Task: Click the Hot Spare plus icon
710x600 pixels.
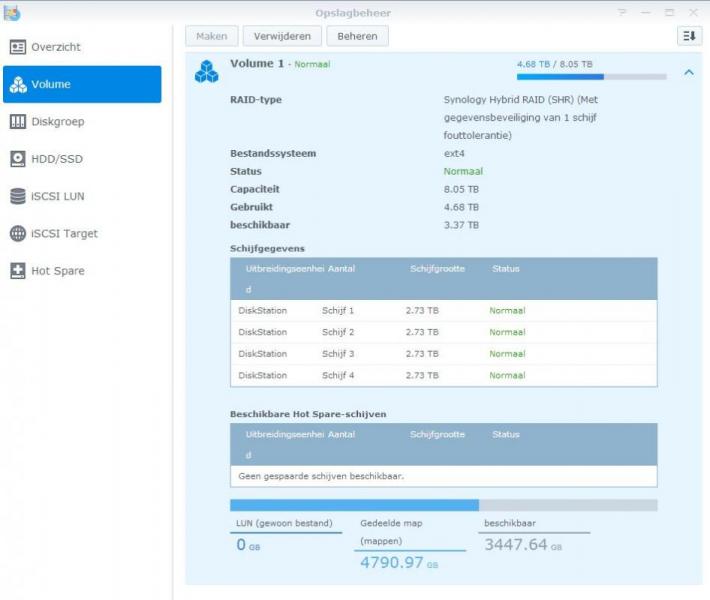Action: click(18, 271)
